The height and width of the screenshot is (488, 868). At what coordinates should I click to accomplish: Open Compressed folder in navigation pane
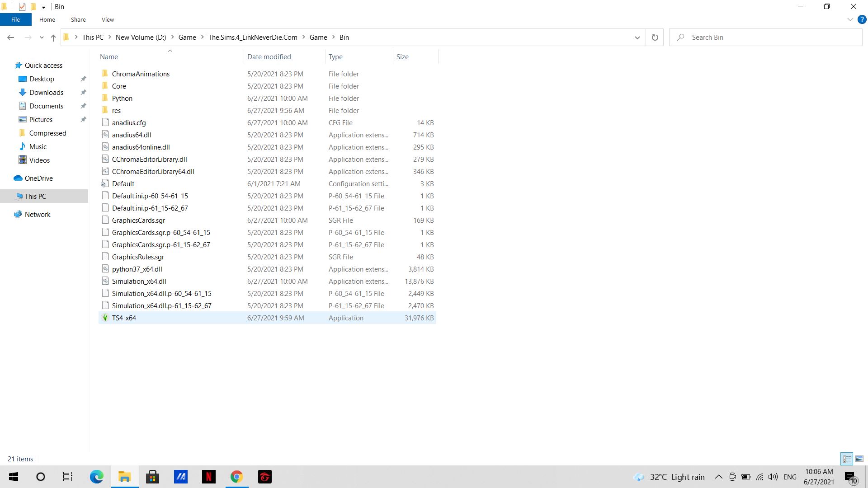(47, 133)
